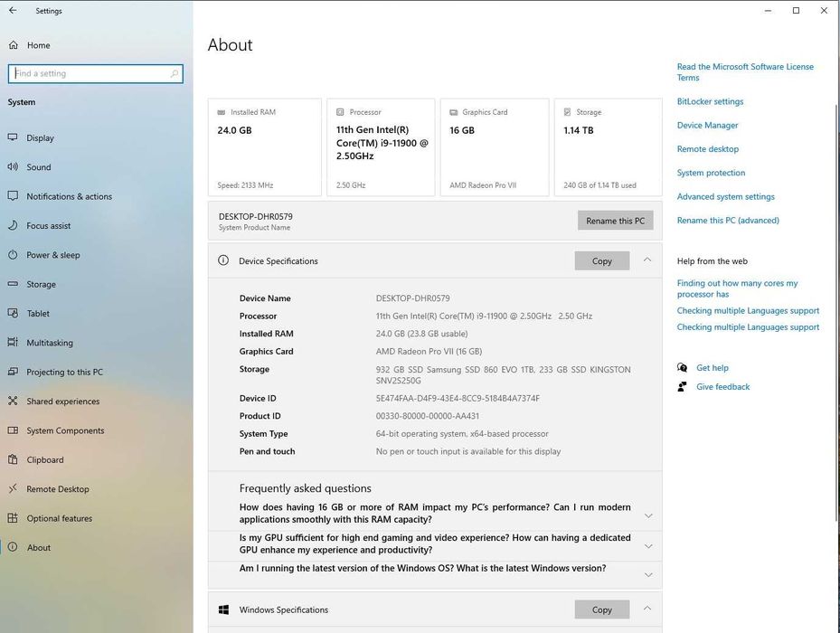The height and width of the screenshot is (633, 840).
Task: Click the Remote Desktop icon in sidebar
Action: click(13, 488)
